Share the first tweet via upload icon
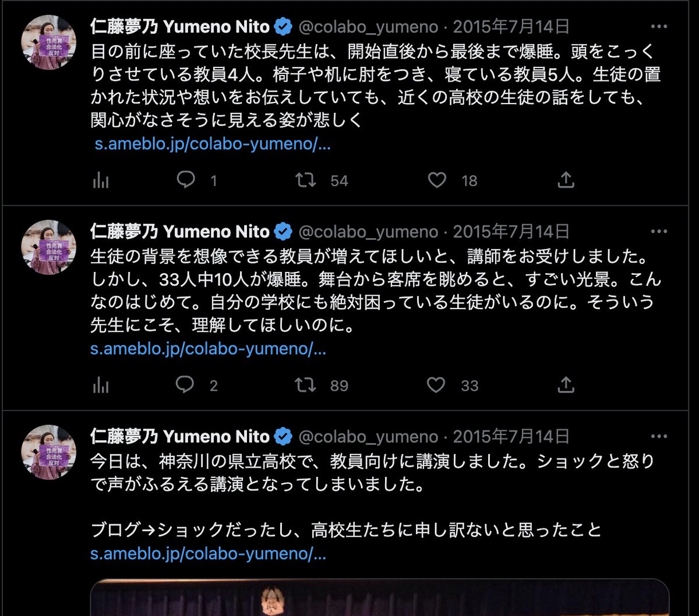Viewport: 699px width, 616px height. tap(566, 180)
